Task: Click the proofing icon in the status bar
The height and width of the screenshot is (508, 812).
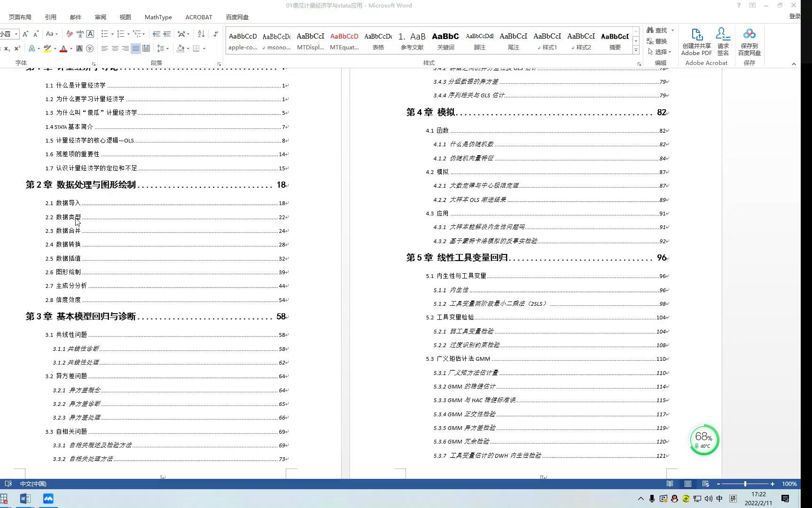Action: [x=8, y=484]
